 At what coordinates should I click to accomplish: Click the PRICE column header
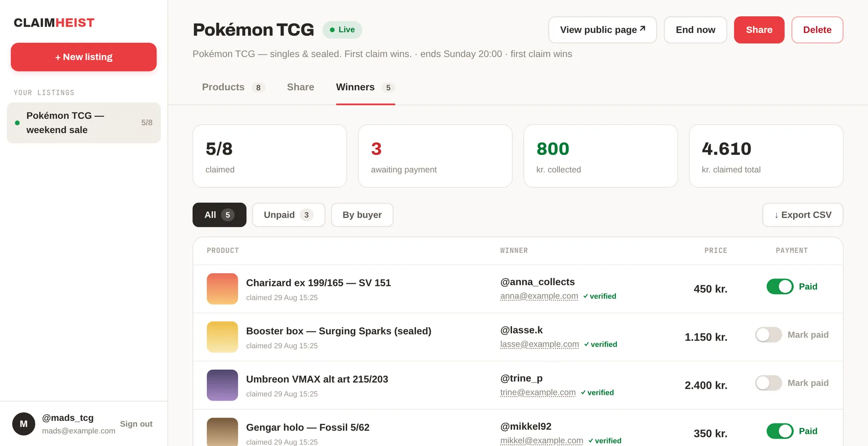coord(716,251)
